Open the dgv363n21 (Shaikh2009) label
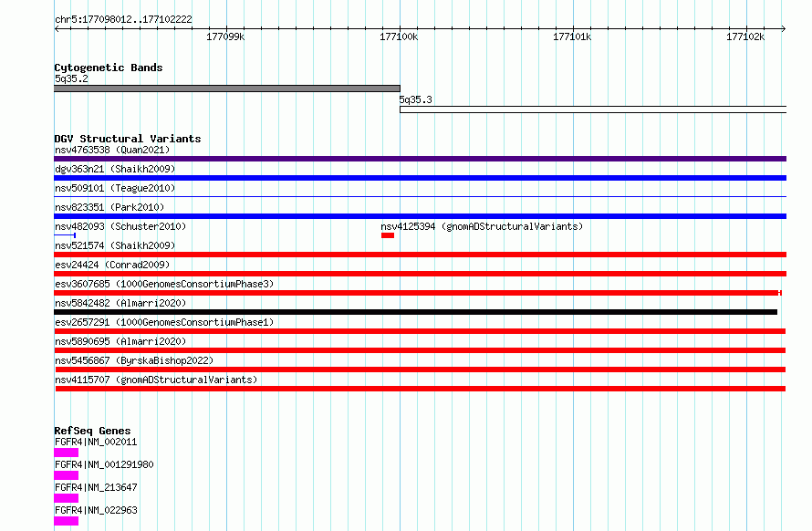Viewport: 812px width, 531px height. pyautogui.click(x=115, y=170)
